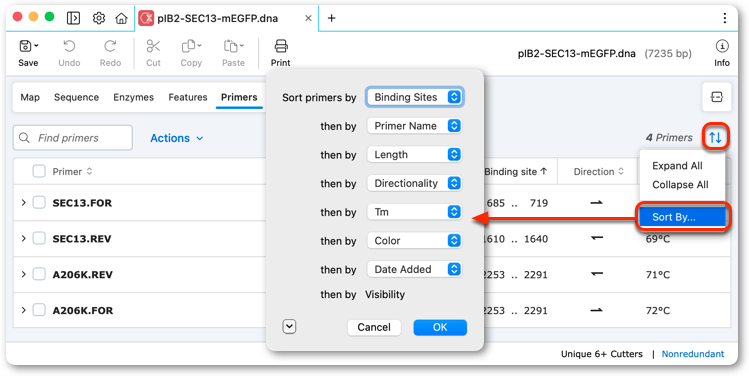Click the 71°C Tm value
The width and height of the screenshot is (749, 376).
point(658,275)
